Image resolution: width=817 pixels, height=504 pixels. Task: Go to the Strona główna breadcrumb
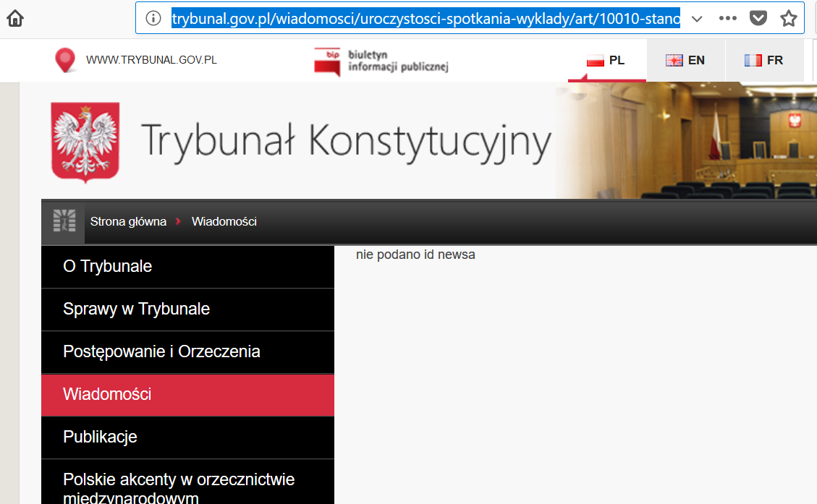(x=128, y=221)
